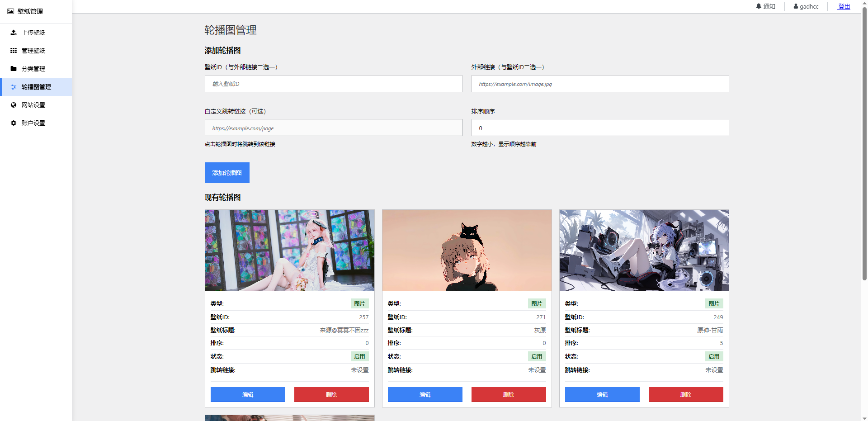Focus the 外部链接 URL input field
The height and width of the screenshot is (421, 868).
point(600,84)
